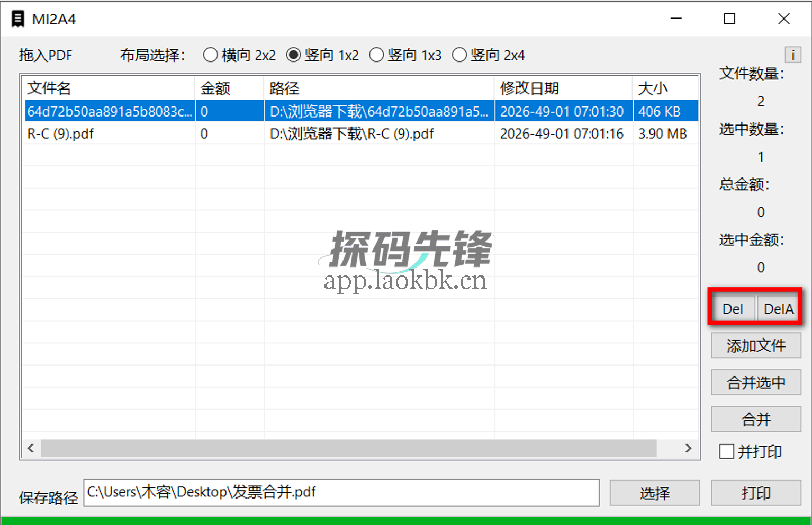Click the right arrow of the horizontal scrollbar

tap(687, 448)
